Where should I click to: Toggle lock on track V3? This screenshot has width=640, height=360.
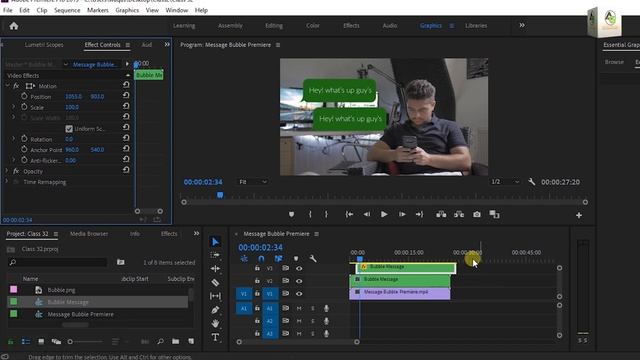pyautogui.click(x=257, y=268)
